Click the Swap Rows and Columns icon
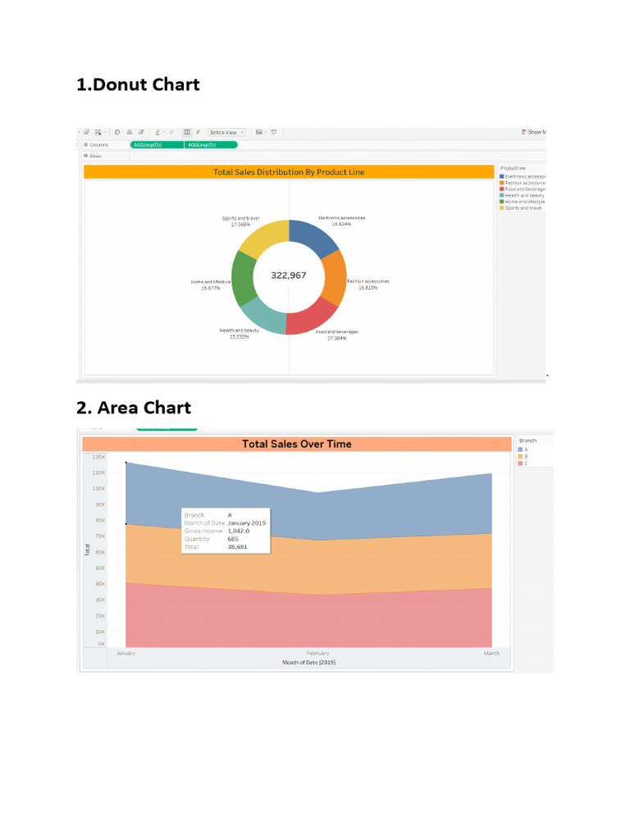The image size is (630, 840). pyautogui.click(x=117, y=132)
